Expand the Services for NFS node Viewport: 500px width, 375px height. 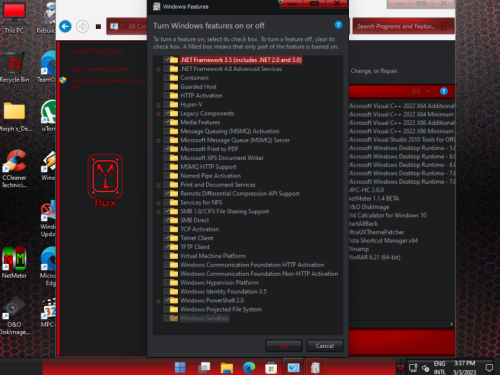point(159,203)
